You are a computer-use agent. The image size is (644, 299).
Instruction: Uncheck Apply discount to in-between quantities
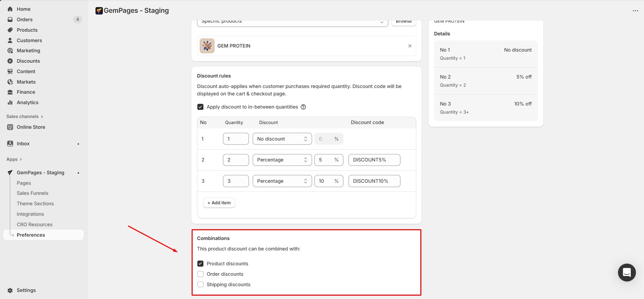coord(200,107)
